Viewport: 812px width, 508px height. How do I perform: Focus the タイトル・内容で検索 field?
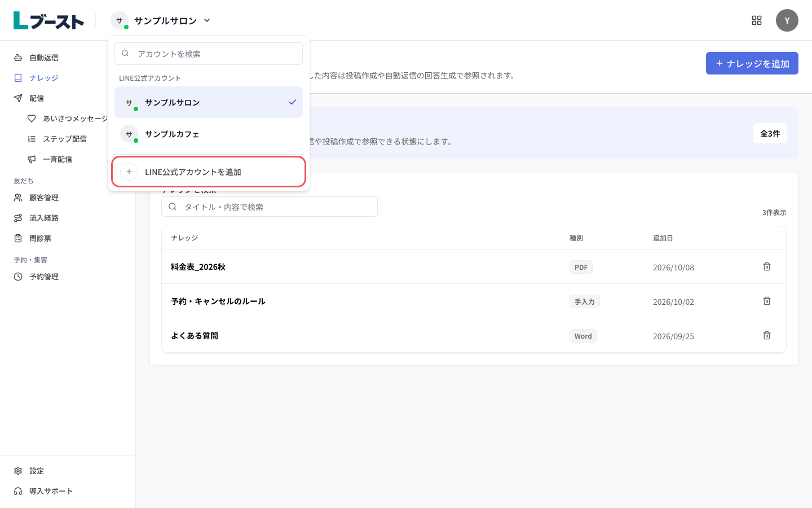click(x=270, y=207)
